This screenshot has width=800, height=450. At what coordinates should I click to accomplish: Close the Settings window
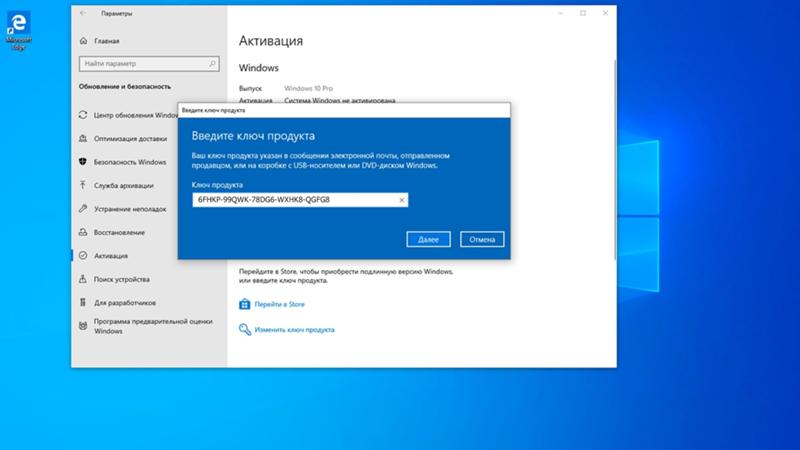(x=605, y=13)
